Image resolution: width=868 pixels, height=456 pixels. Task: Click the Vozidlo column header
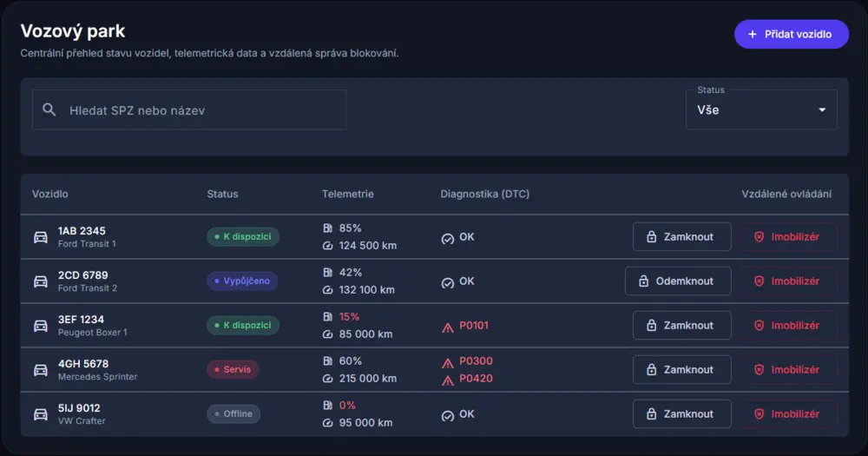(x=50, y=194)
